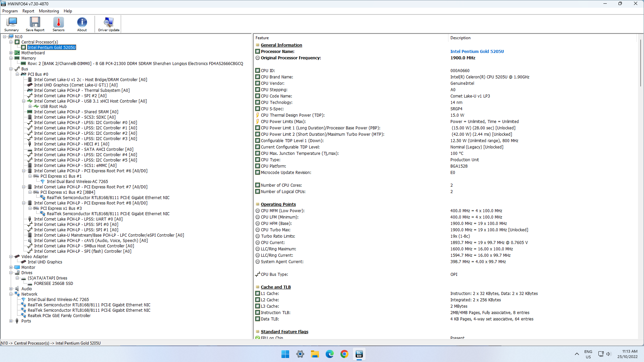Viewport: 644px width, 362px height.
Task: Launch the Driver Update tool
Action: 109,24
